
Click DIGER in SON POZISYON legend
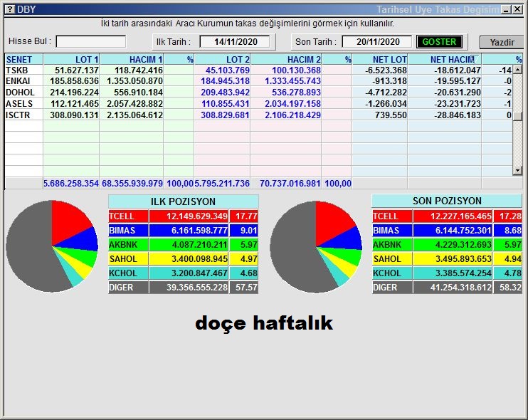pos(392,288)
